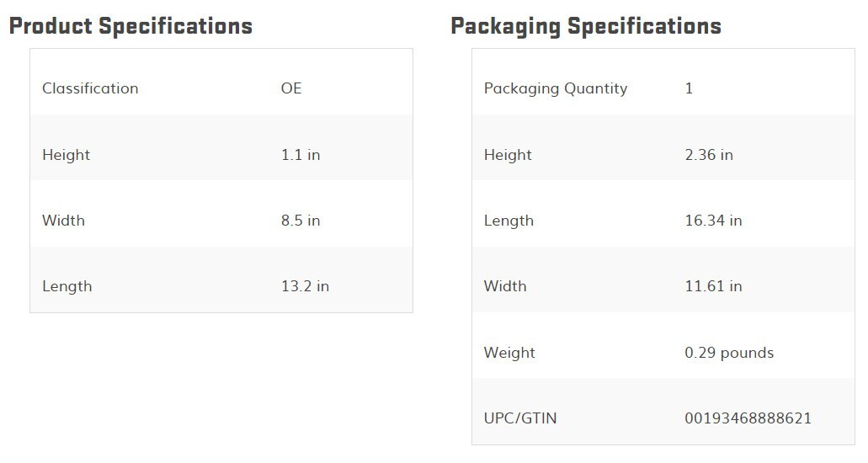Select the Classification label
868x463 pixels.
coord(90,88)
